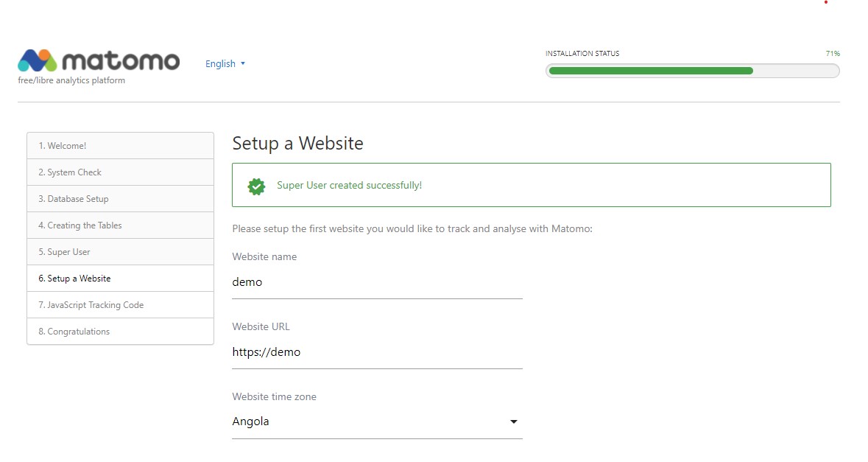The height and width of the screenshot is (462, 868).
Task: Open the Database Setup step
Action: click(x=120, y=199)
